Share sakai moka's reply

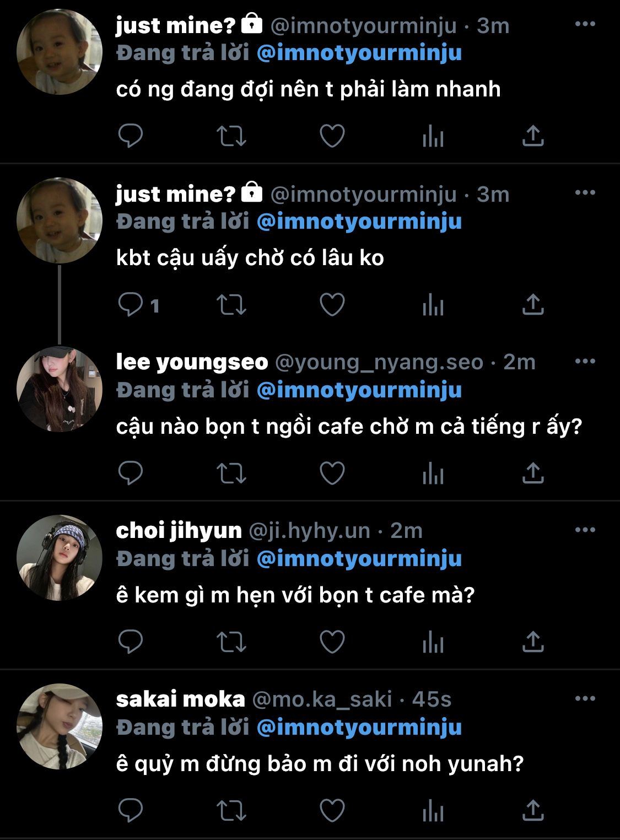point(533,810)
